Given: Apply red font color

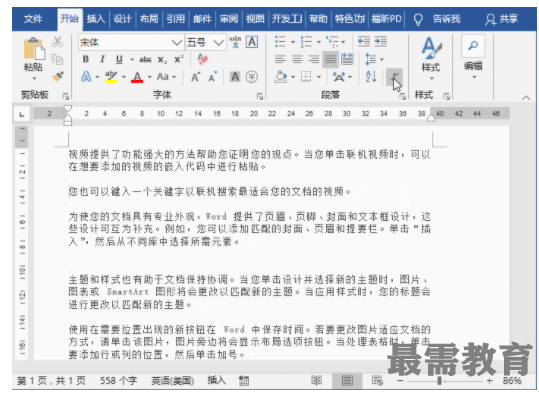Looking at the screenshot, I should [137, 77].
